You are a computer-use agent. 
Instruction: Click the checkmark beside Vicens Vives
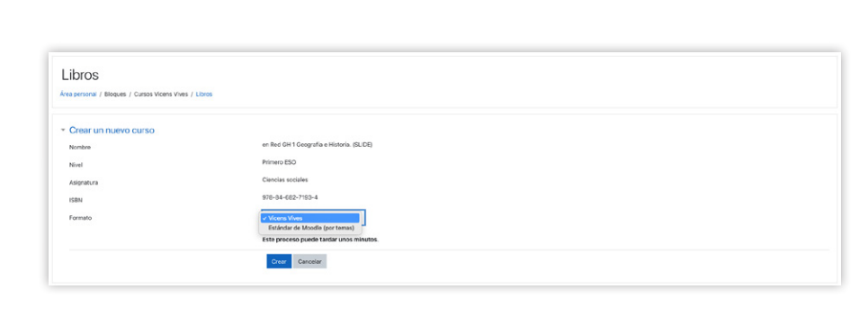coord(264,218)
